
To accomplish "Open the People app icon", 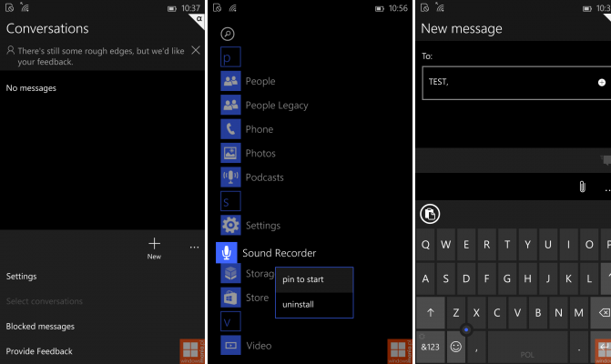I will 230,81.
